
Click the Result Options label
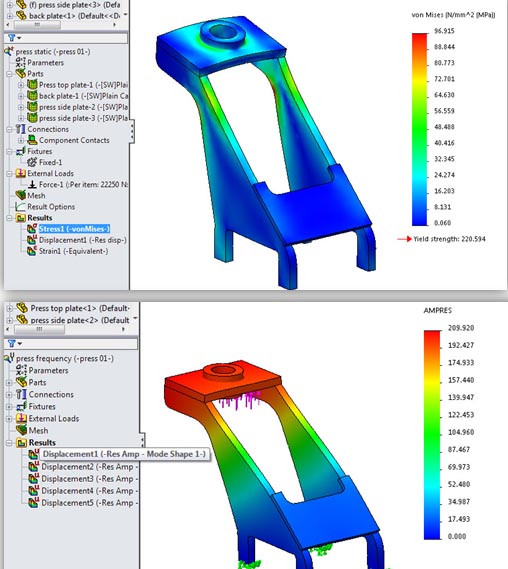tap(51, 206)
